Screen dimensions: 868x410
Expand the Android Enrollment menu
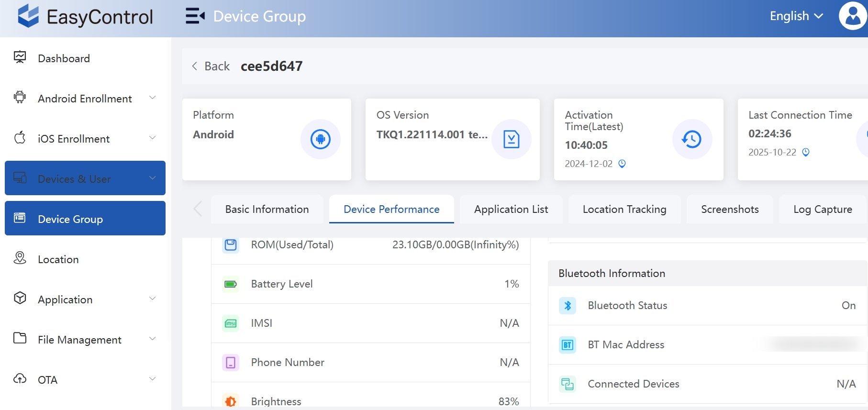click(85, 99)
